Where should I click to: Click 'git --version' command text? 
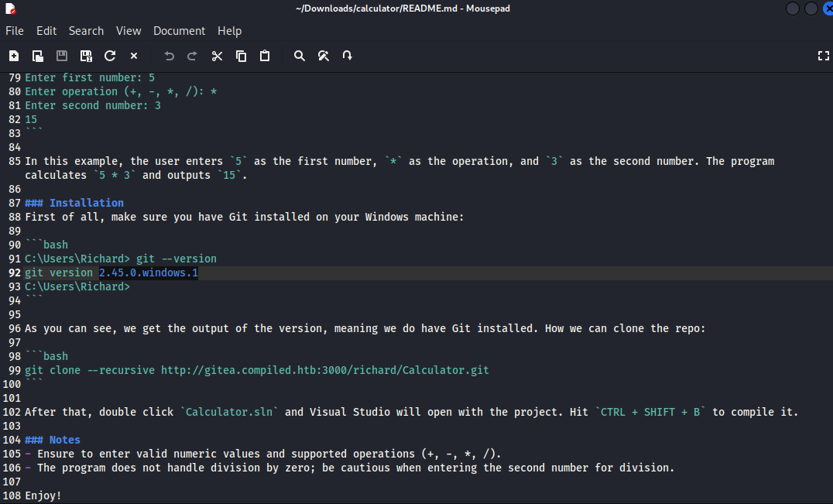point(177,259)
